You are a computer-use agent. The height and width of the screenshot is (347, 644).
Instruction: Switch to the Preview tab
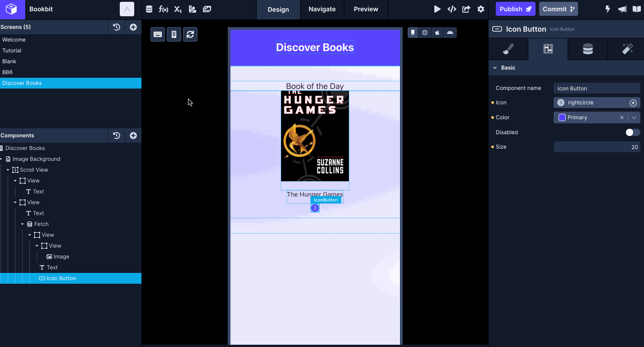(366, 9)
